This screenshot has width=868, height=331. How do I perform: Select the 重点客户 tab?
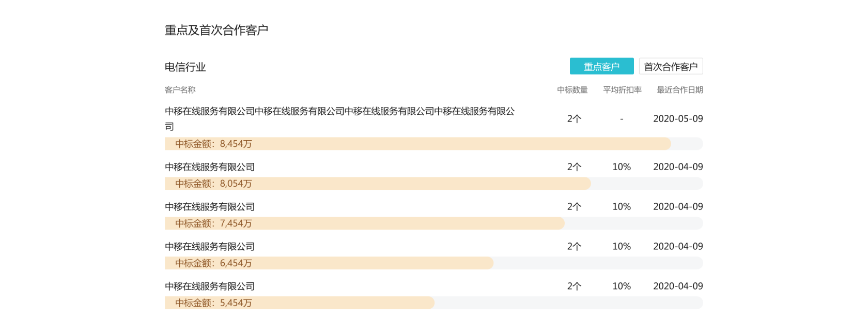tap(601, 66)
